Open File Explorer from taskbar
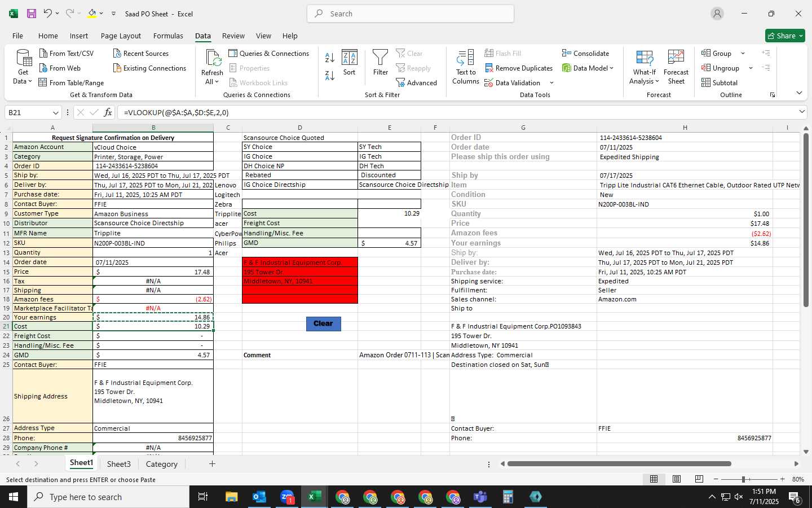Image resolution: width=812 pixels, height=508 pixels. click(231, 497)
